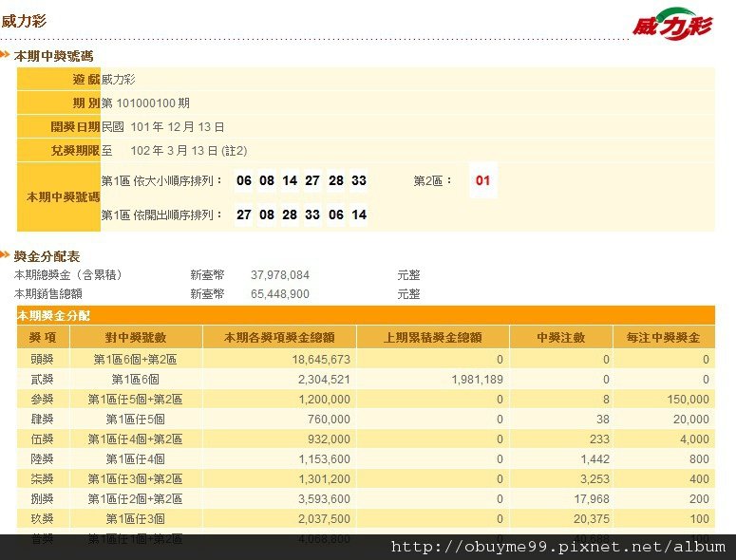The width and height of the screenshot is (736, 560).
Task: Click the 獎金分配表 section arrow icon
Action: point(5,255)
